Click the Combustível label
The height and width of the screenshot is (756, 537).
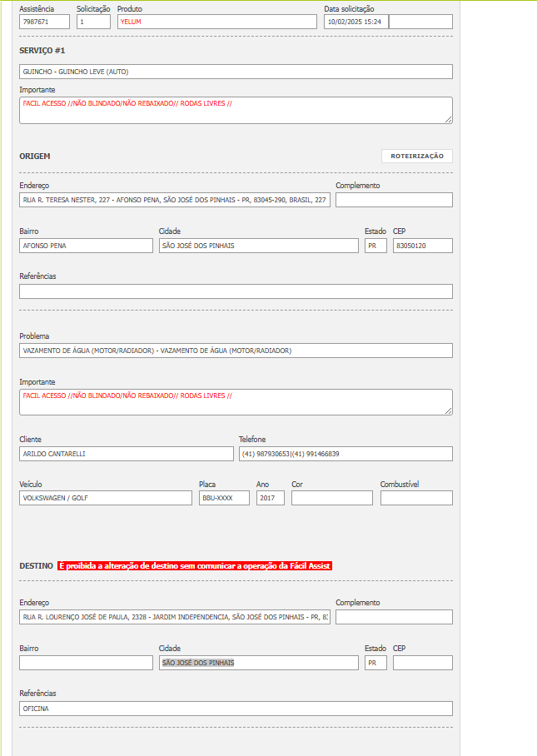pos(400,484)
